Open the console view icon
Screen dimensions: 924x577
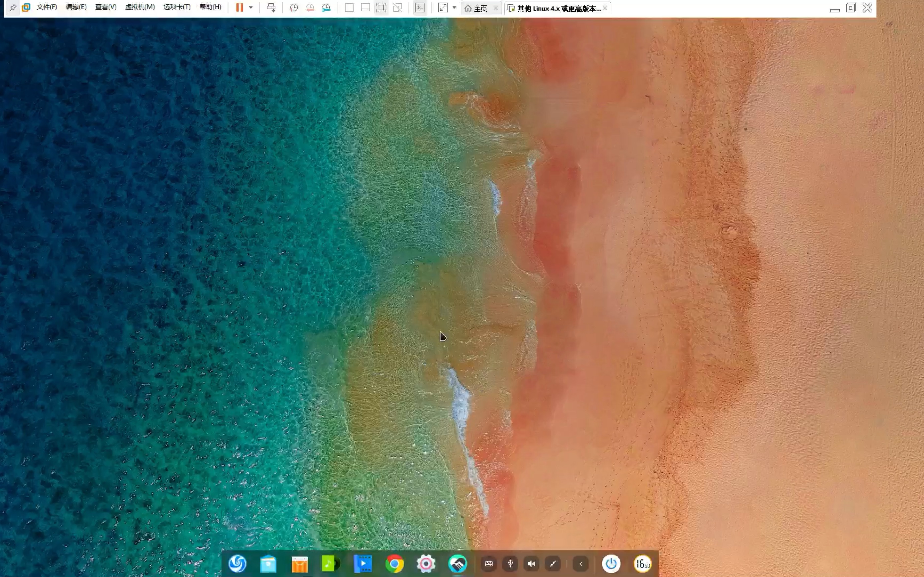click(x=420, y=8)
